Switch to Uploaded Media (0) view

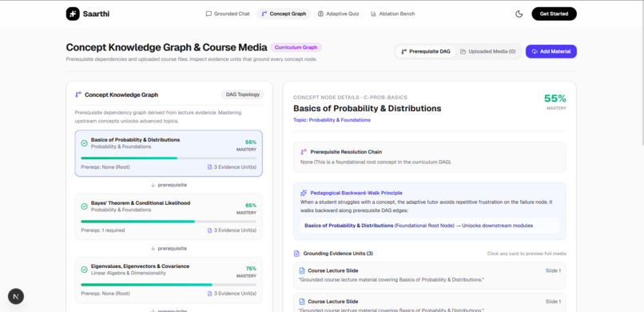click(x=488, y=51)
